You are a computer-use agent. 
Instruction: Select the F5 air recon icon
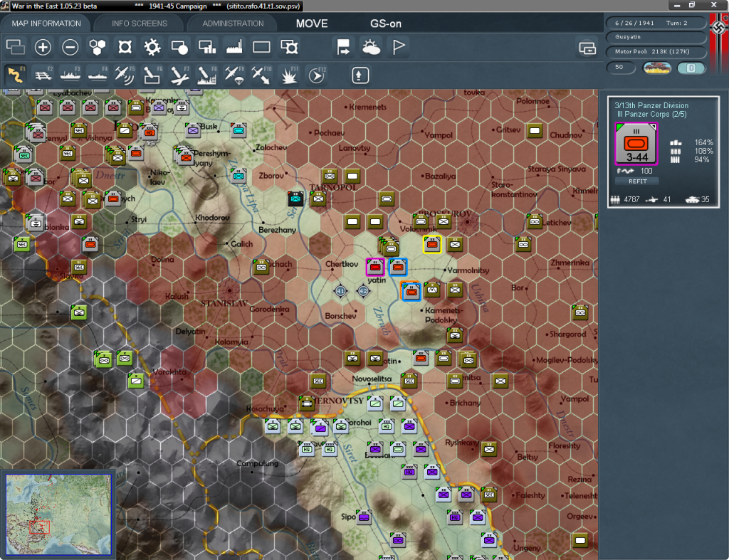coord(125,75)
